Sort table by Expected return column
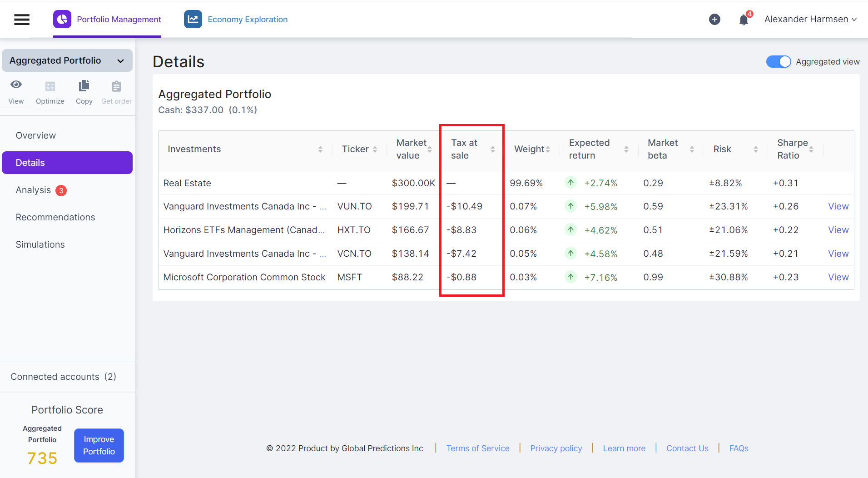This screenshot has width=868, height=478. coord(626,149)
